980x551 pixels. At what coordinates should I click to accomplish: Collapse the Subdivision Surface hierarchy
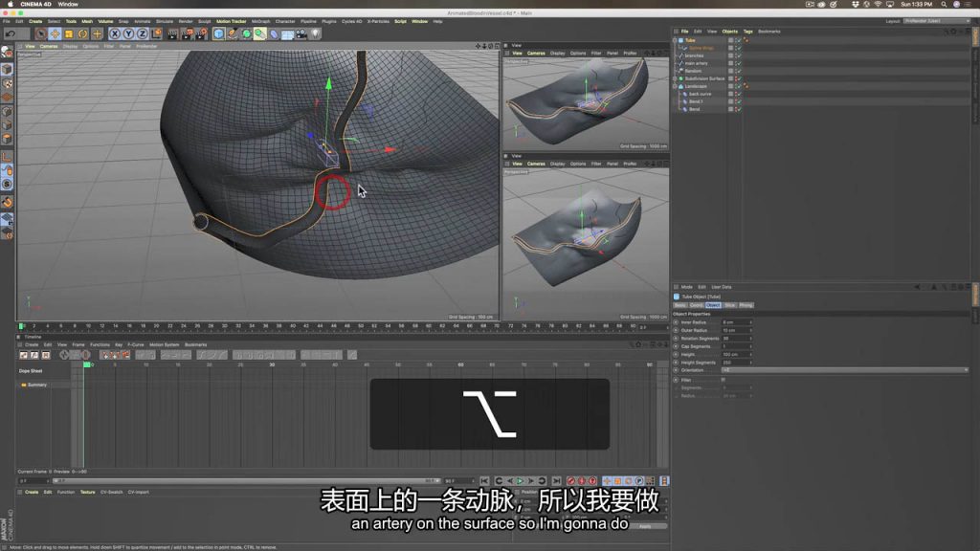[675, 78]
